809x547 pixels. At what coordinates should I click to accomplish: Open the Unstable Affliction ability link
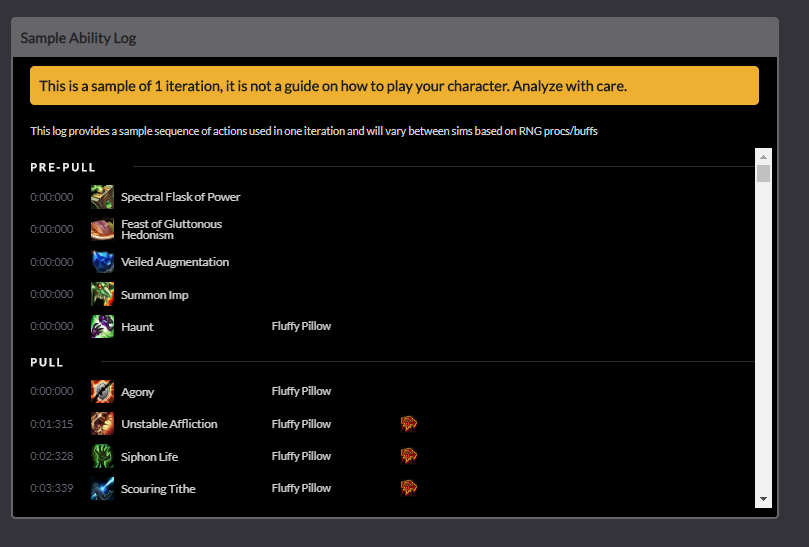coord(169,424)
